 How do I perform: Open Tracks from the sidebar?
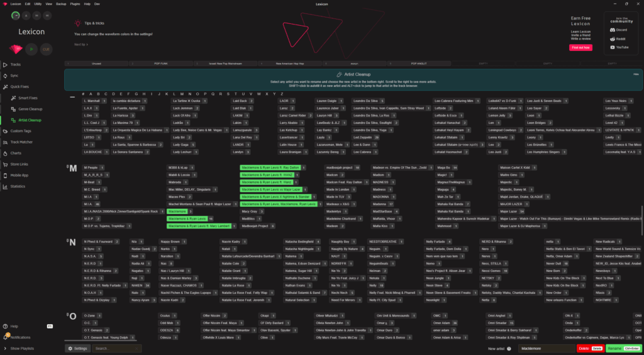pos(16,64)
